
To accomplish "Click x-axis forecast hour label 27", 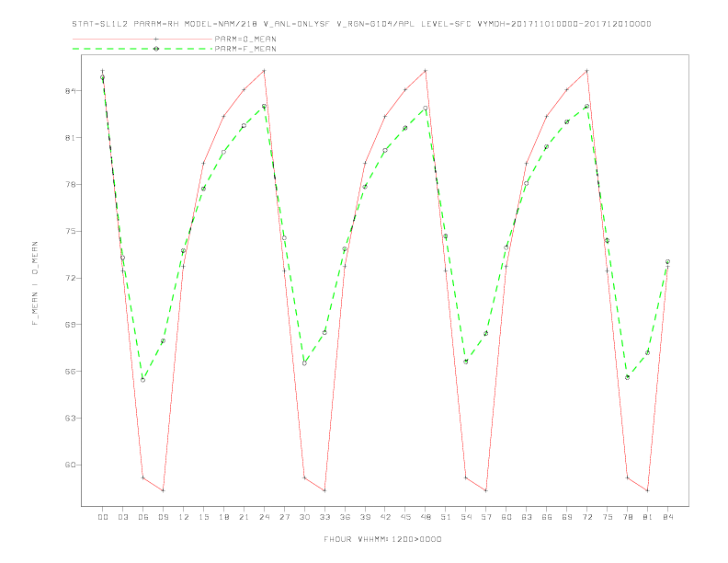I will tap(284, 517).
